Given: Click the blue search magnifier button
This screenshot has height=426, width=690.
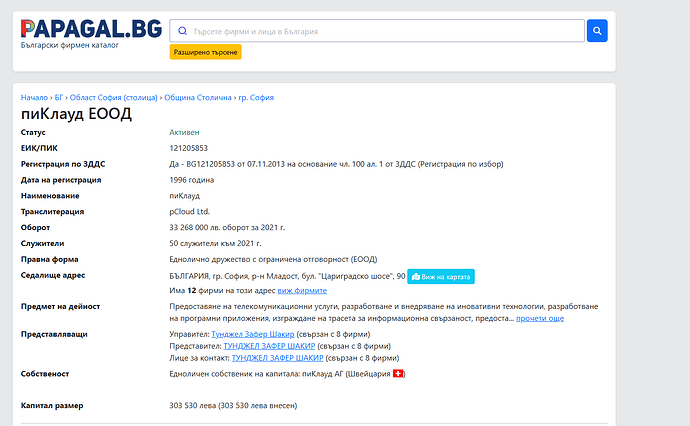Looking at the screenshot, I should coord(597,31).
